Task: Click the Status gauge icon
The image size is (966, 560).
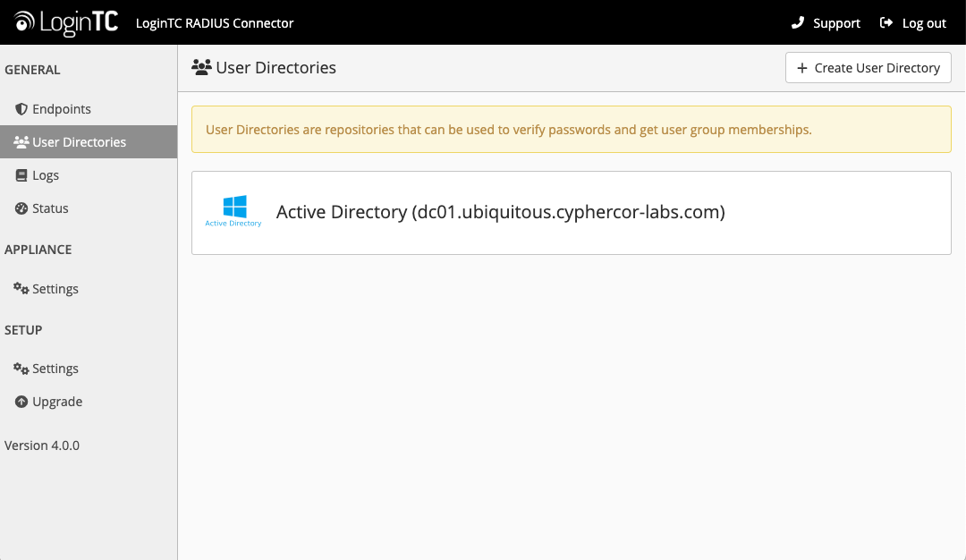Action: 22,208
